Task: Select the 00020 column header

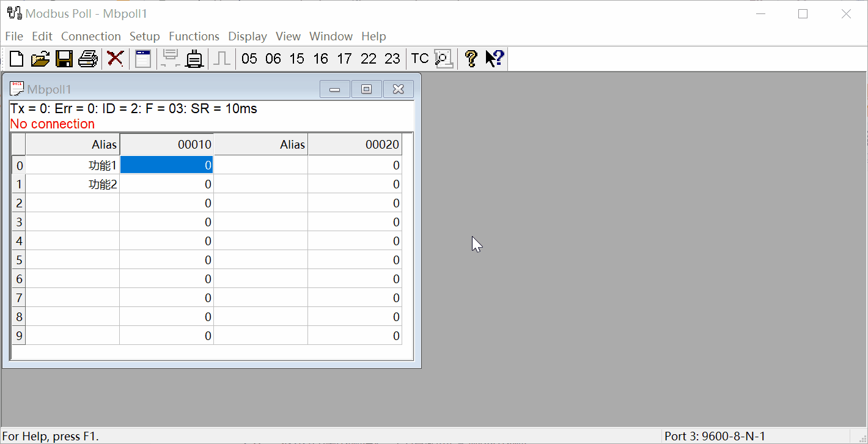Action: click(355, 144)
